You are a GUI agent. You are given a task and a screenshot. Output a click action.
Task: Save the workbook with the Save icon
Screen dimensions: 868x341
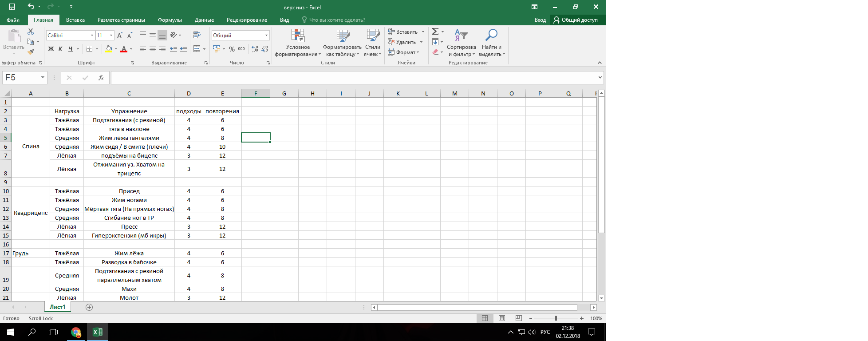point(12,7)
